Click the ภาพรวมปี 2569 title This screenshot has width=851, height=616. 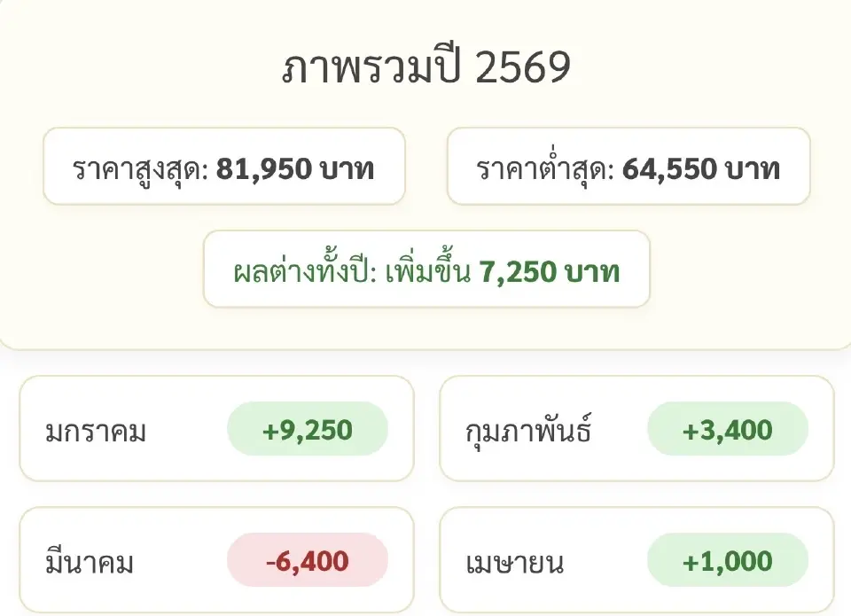tap(425, 64)
